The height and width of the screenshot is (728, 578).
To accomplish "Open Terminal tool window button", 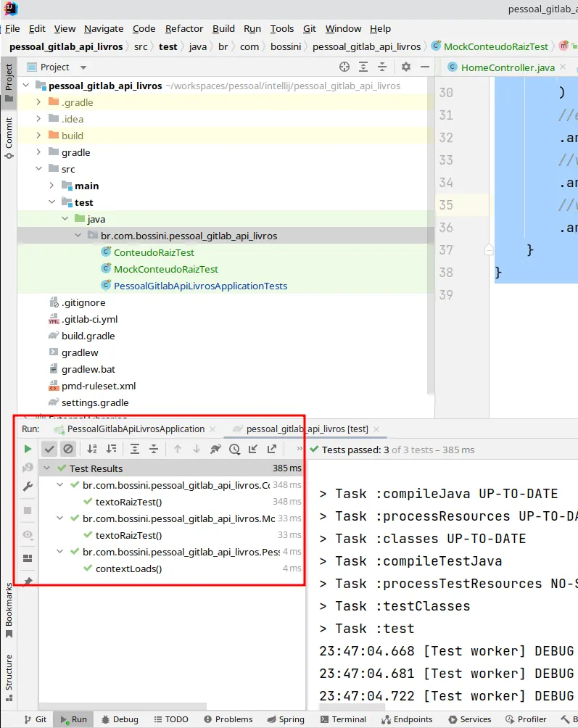I will pos(344,719).
